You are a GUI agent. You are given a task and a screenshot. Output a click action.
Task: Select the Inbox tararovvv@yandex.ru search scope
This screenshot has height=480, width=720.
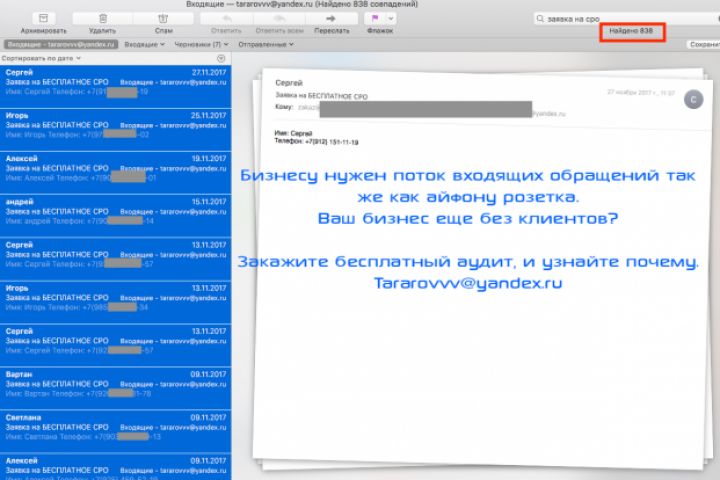coord(61,45)
